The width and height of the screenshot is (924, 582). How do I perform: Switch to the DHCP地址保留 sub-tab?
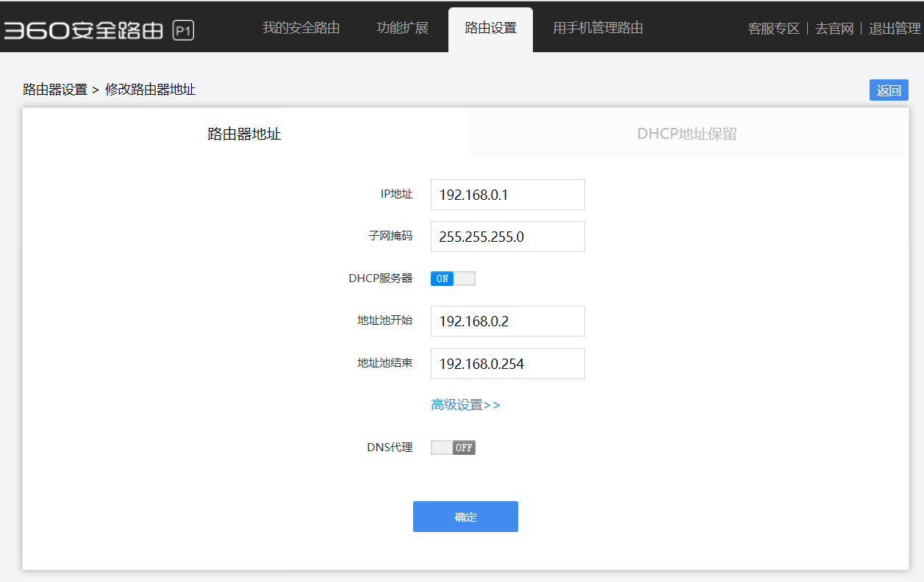(687, 134)
